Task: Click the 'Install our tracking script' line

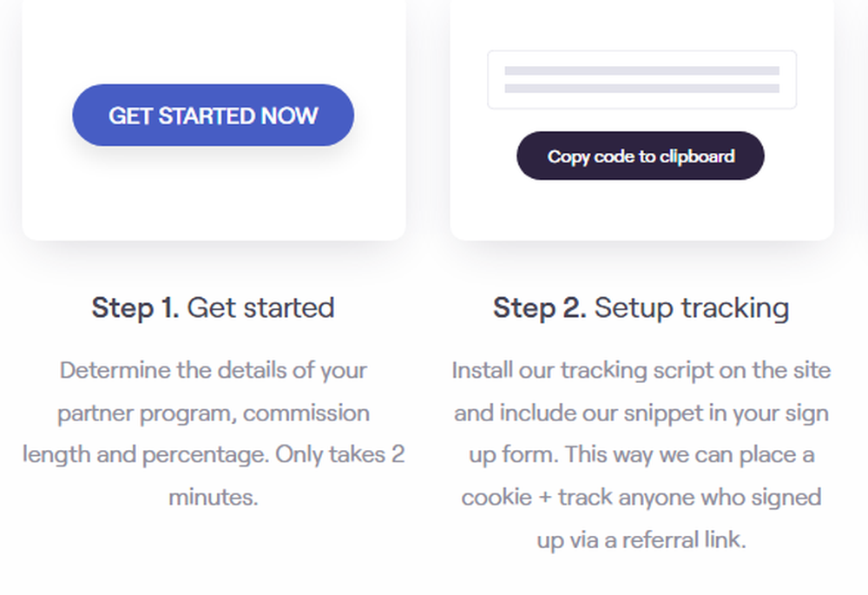Action: point(641,371)
